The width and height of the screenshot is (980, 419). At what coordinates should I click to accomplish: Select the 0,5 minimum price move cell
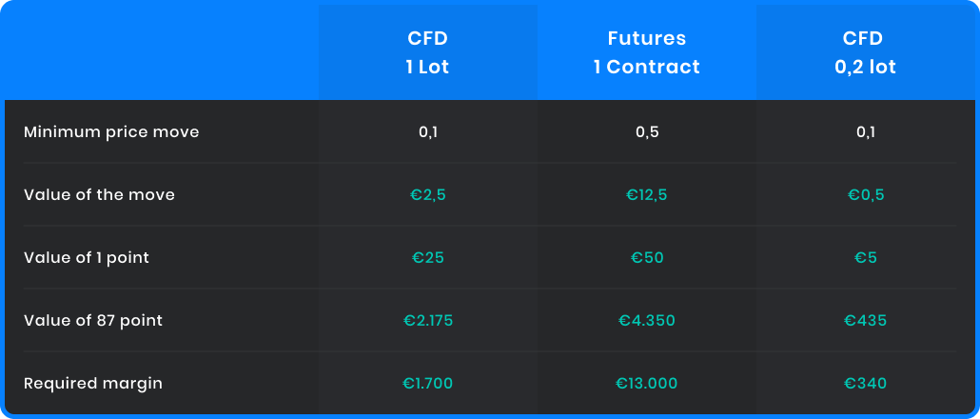[647, 132]
